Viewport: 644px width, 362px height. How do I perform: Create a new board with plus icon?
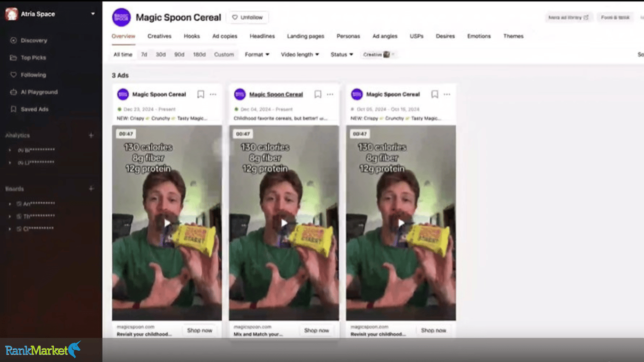[91, 189]
